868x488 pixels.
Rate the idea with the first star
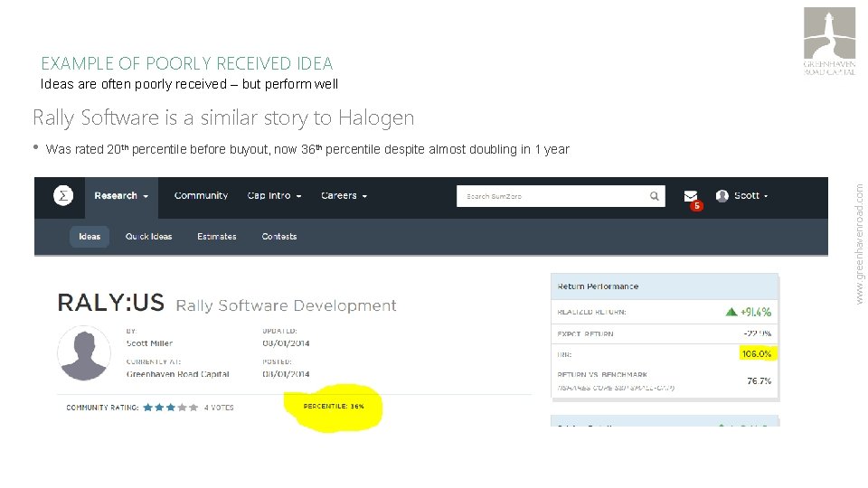coord(147,408)
